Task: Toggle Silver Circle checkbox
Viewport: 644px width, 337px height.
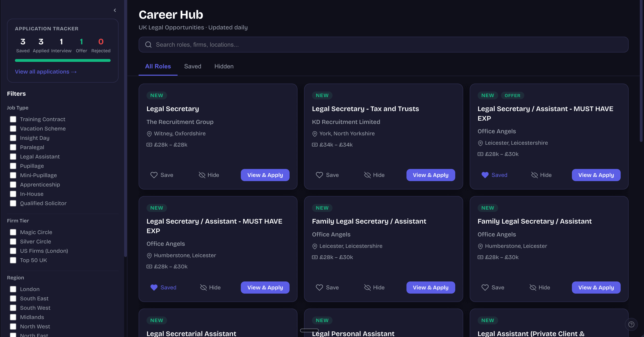Action: coord(13,242)
